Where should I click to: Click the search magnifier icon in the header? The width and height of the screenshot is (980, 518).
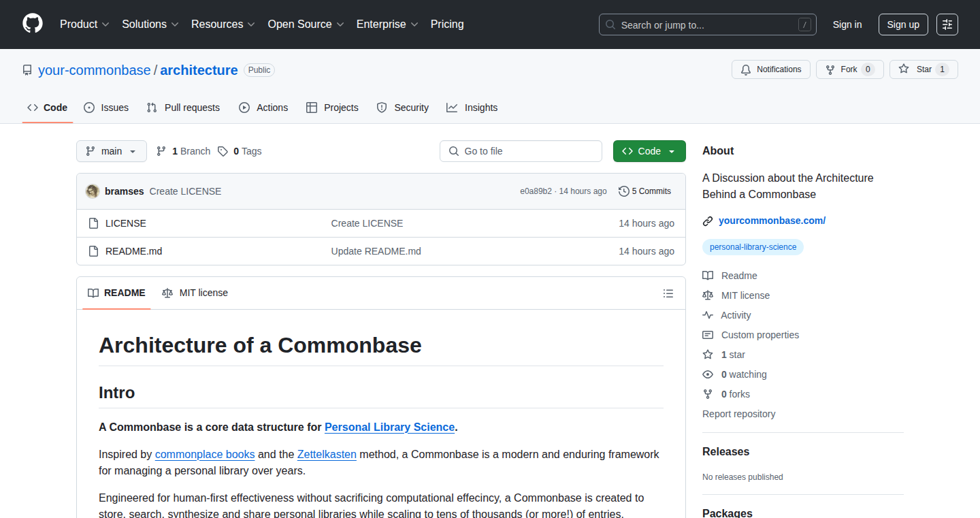pos(610,25)
